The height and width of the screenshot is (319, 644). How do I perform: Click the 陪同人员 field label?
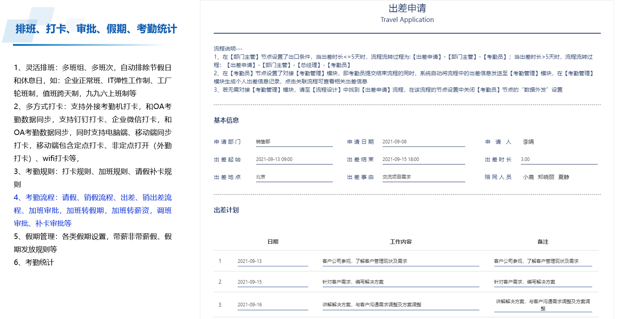click(x=498, y=177)
